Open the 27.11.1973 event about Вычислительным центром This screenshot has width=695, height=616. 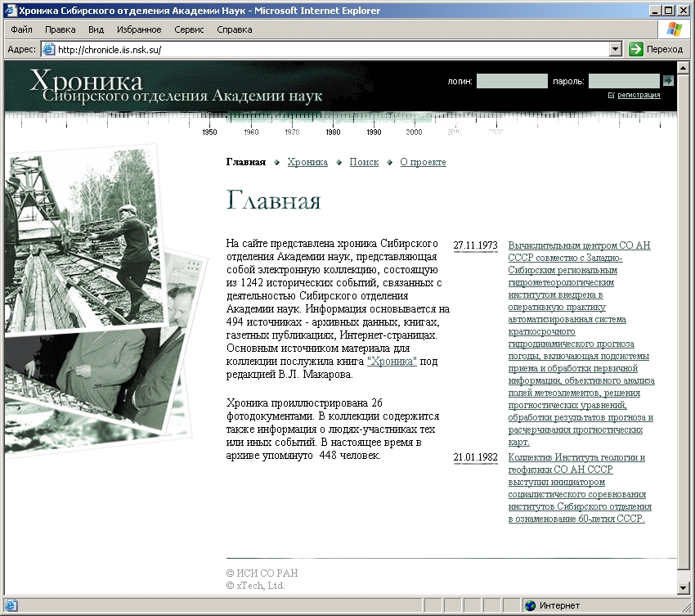click(581, 344)
